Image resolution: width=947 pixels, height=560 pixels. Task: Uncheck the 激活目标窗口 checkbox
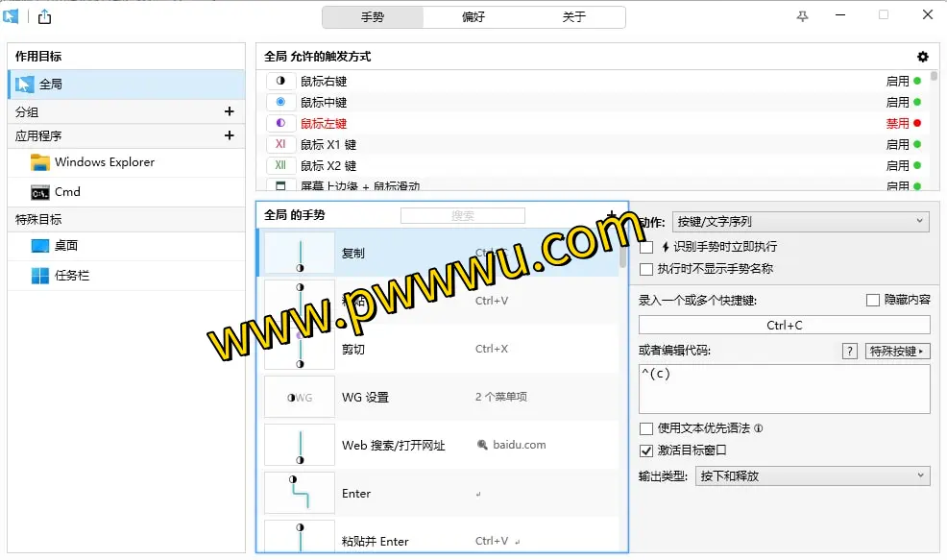(646, 451)
